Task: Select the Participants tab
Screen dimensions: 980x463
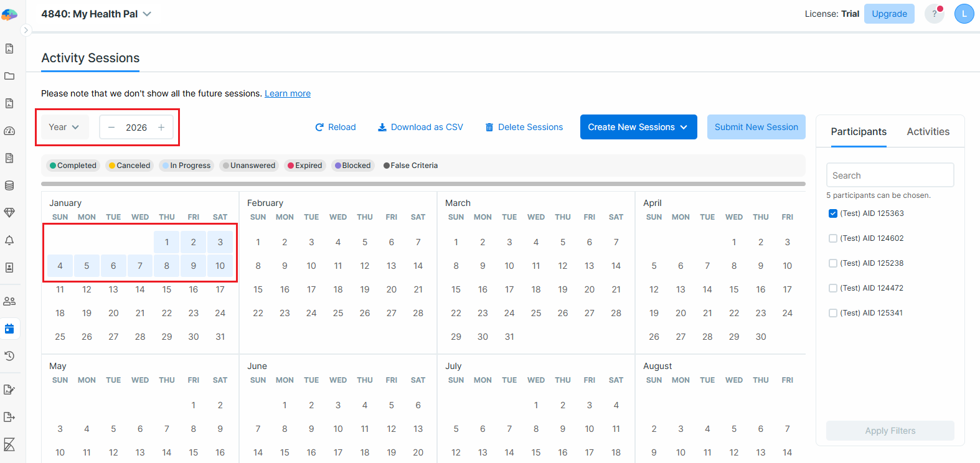Action: click(x=858, y=131)
